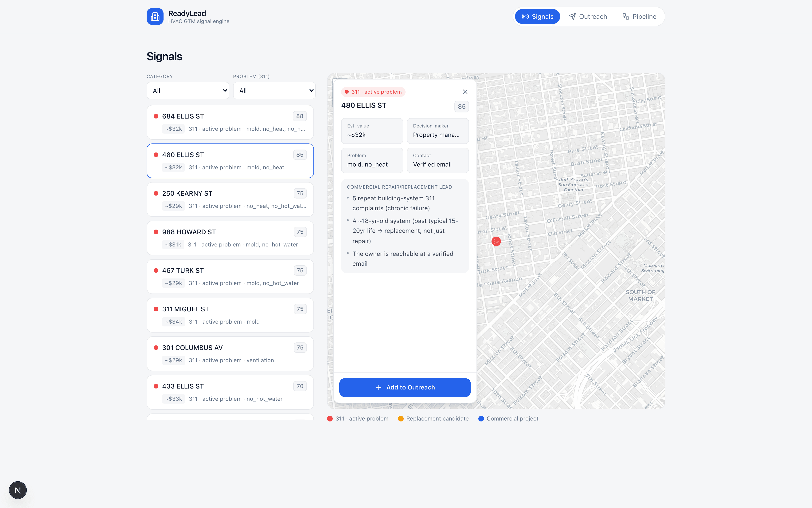Click the ~$33k value tag on 433 ELLIS ST
Screen dimensions: 812x508
click(x=173, y=399)
